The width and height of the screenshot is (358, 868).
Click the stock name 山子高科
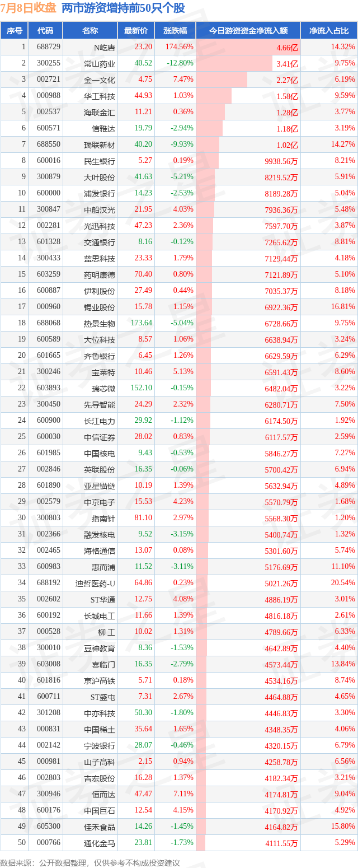pyautogui.click(x=100, y=762)
